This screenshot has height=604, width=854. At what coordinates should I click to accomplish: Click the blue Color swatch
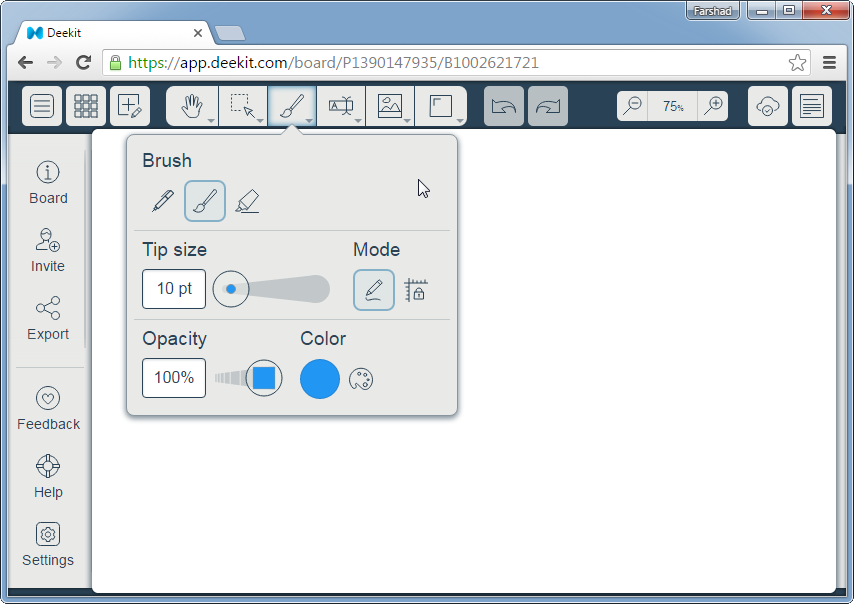point(320,379)
